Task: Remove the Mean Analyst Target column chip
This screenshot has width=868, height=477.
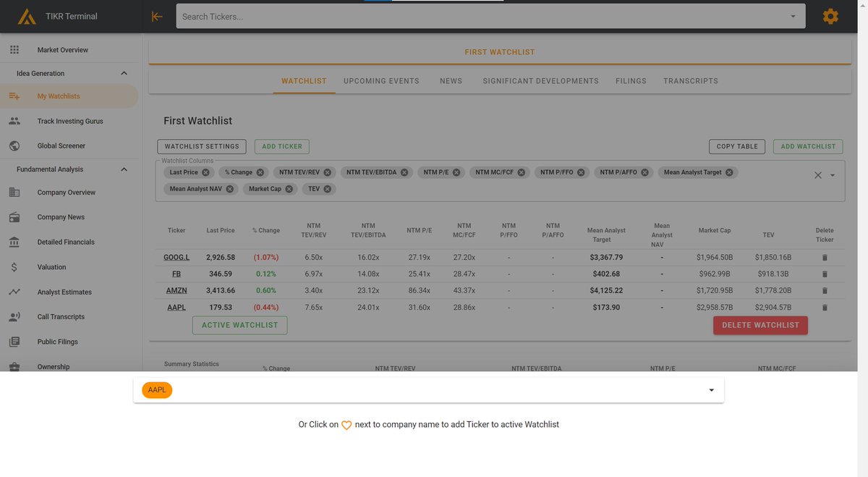Action: coord(729,172)
